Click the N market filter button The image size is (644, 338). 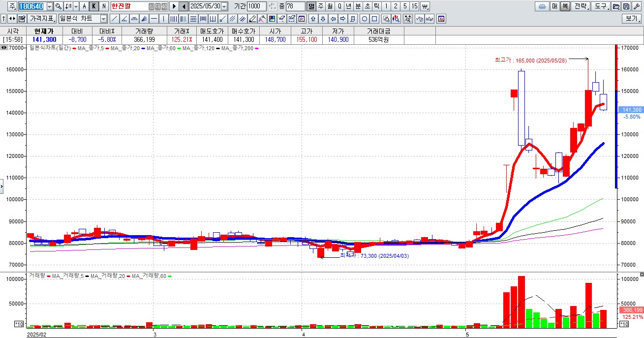click(x=103, y=6)
